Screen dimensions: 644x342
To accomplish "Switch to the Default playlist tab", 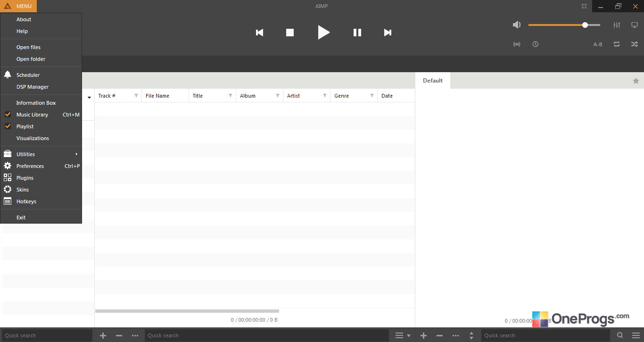I will [x=433, y=81].
